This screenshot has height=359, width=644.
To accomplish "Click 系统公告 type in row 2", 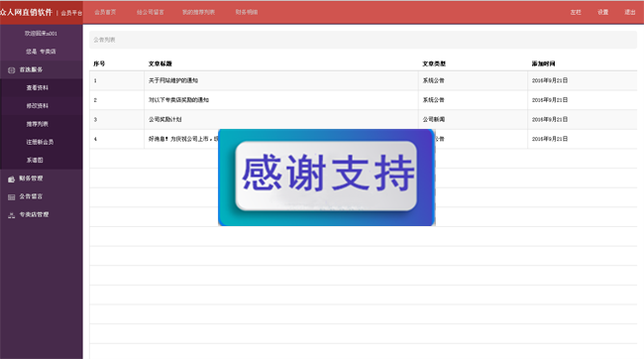I will coord(434,100).
